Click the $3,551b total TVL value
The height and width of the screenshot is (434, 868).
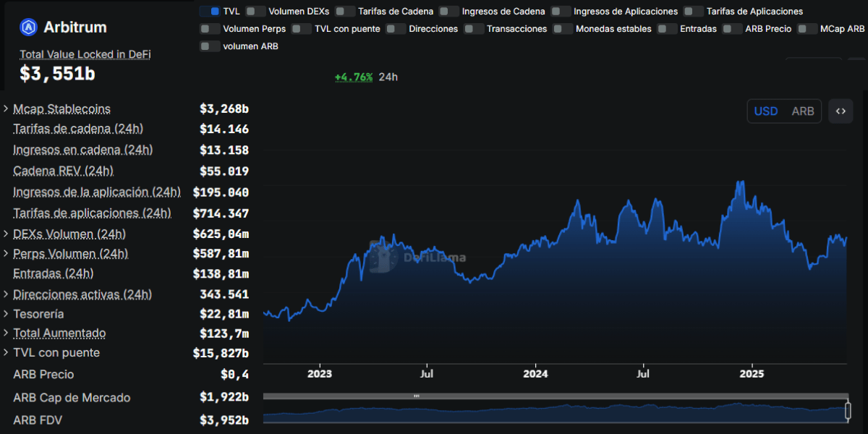(57, 73)
